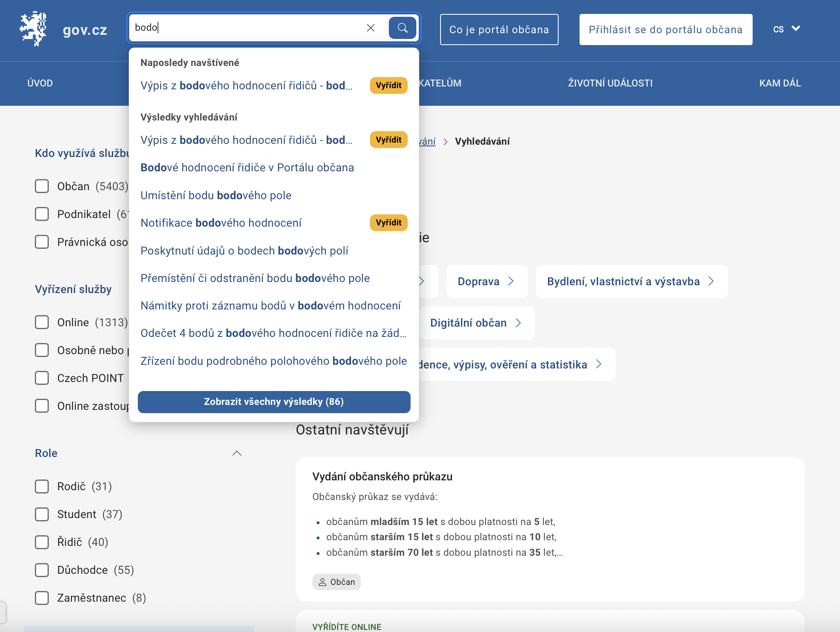Open Námitky proti záznamu bodů suggestion
The image size is (840, 632).
pos(271,305)
